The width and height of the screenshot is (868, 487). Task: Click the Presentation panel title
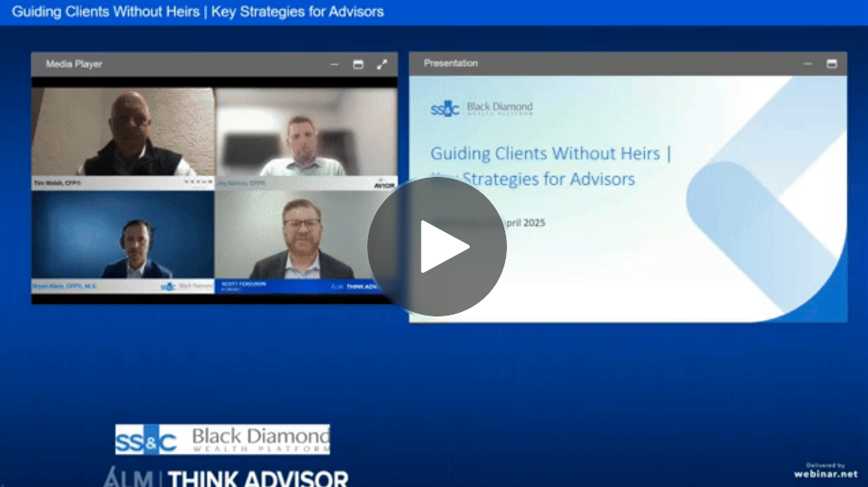click(451, 63)
